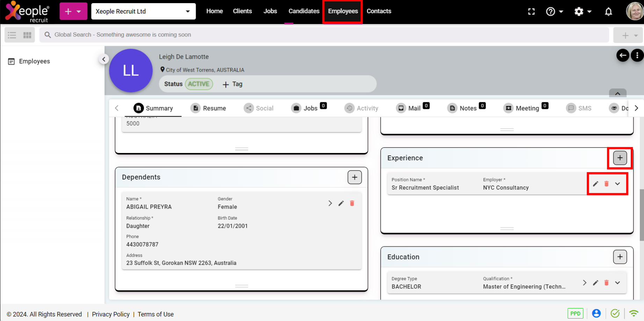Switch to list view icon

point(12,35)
